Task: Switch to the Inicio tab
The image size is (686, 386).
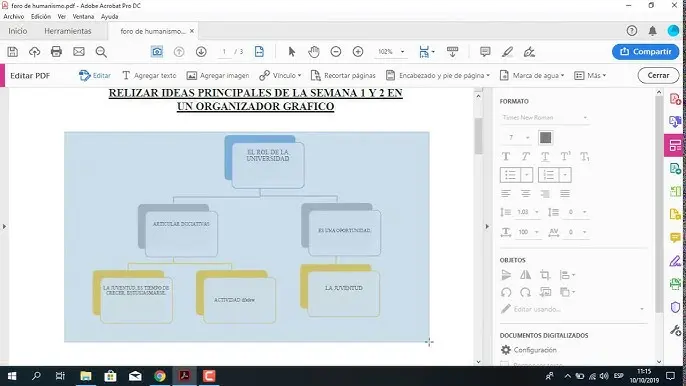Action: click(x=18, y=31)
